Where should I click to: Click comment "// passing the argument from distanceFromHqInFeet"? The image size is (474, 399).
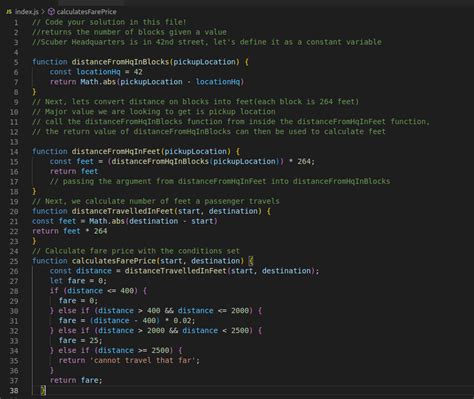point(158,181)
